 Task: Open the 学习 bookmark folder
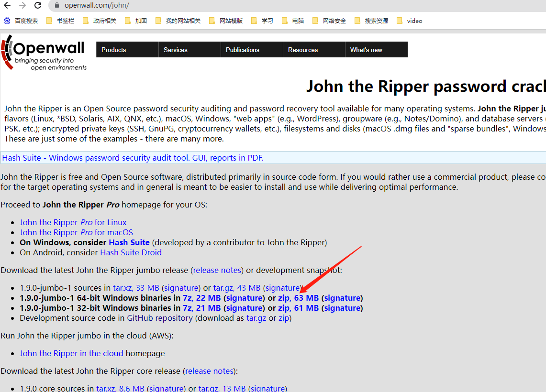(x=262, y=21)
